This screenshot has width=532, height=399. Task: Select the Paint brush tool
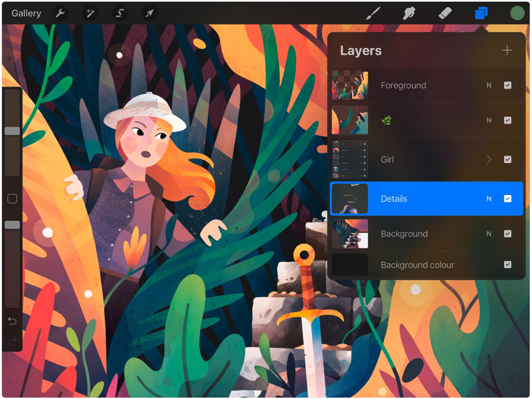tap(373, 14)
